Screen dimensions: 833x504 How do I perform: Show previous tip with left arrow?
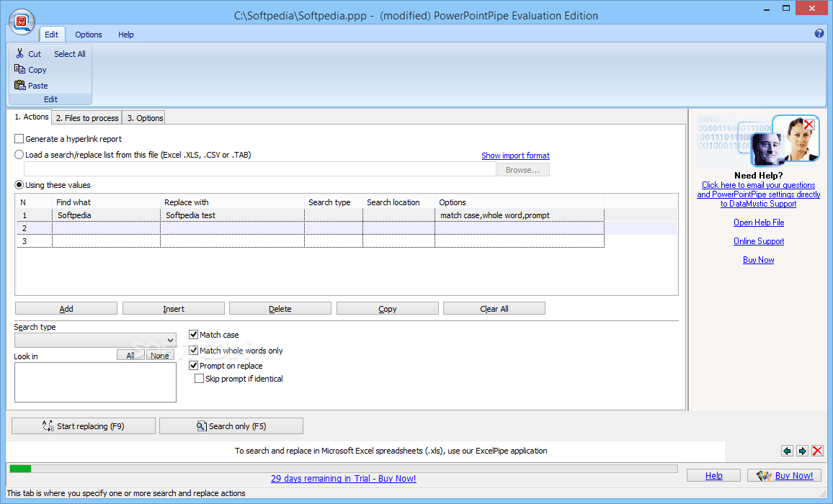point(787,451)
